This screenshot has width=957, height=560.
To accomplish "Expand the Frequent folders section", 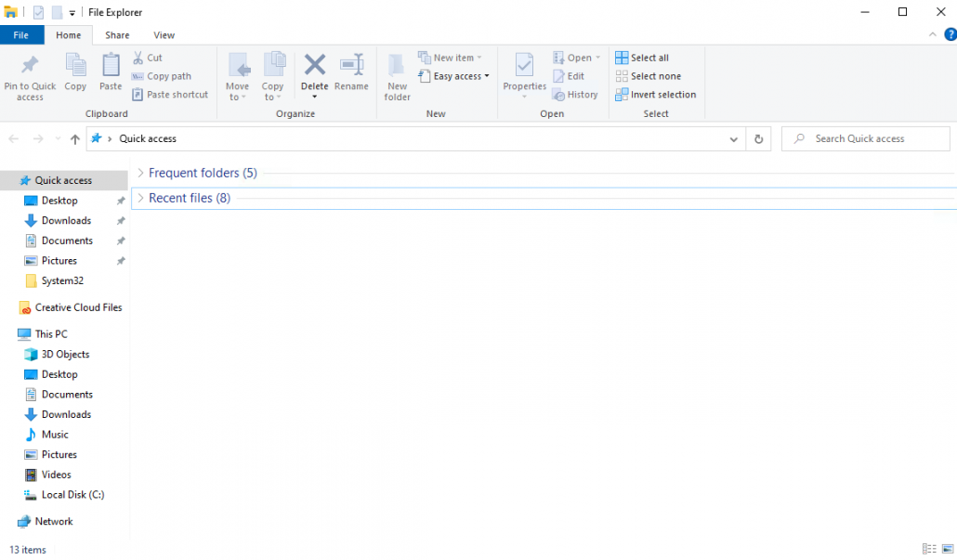I will pos(140,173).
